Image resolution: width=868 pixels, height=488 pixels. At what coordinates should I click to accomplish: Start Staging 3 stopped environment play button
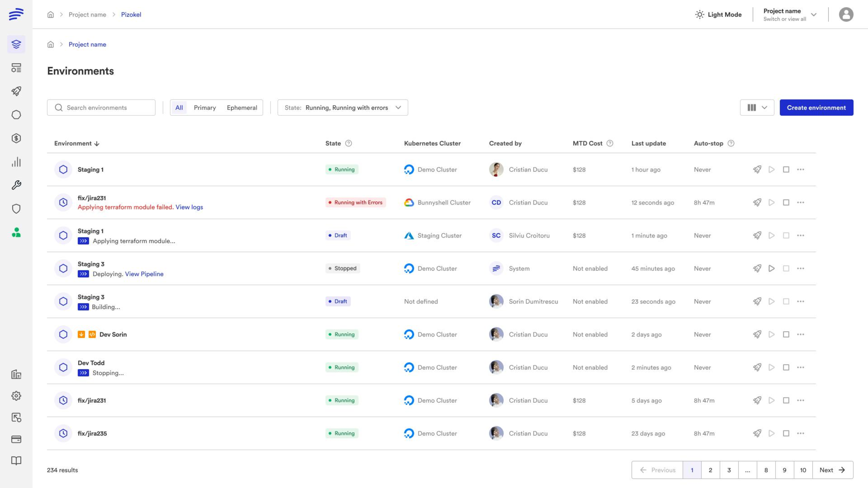[x=771, y=269]
